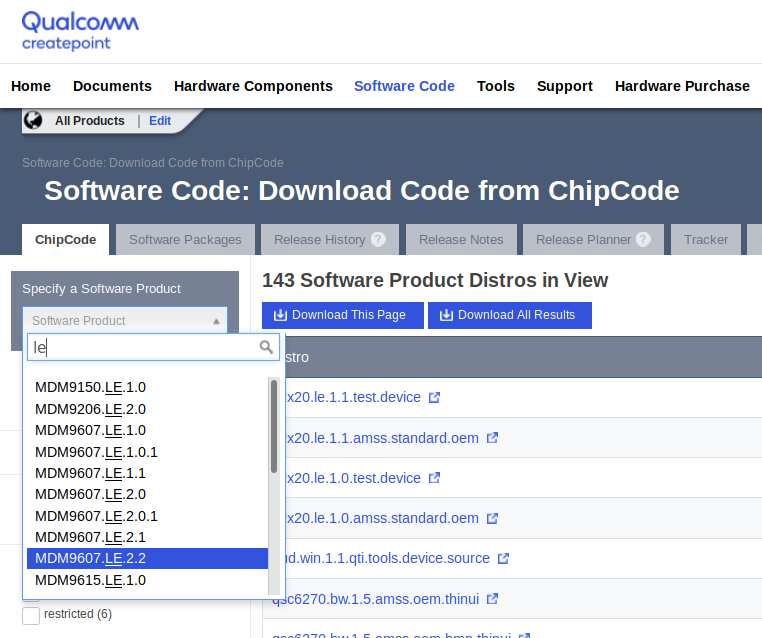The width and height of the screenshot is (762, 638).
Task: Select MDM9607.LE.2.0 from the list
Action: 147,494
